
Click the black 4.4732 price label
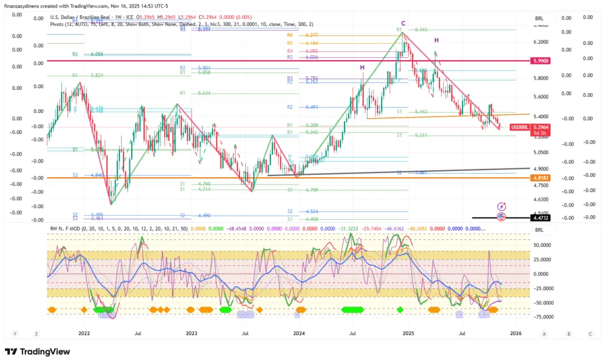(x=540, y=217)
